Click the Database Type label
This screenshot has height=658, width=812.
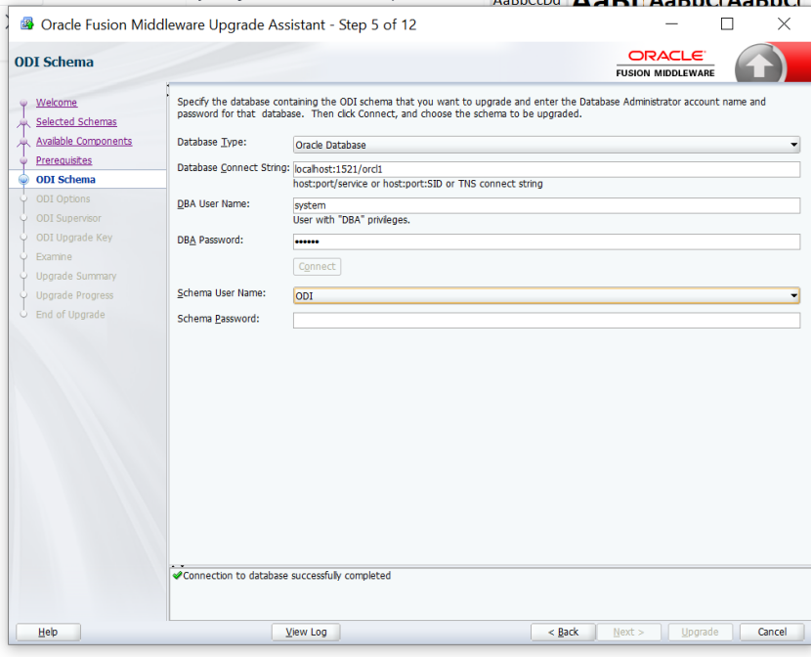[212, 143]
